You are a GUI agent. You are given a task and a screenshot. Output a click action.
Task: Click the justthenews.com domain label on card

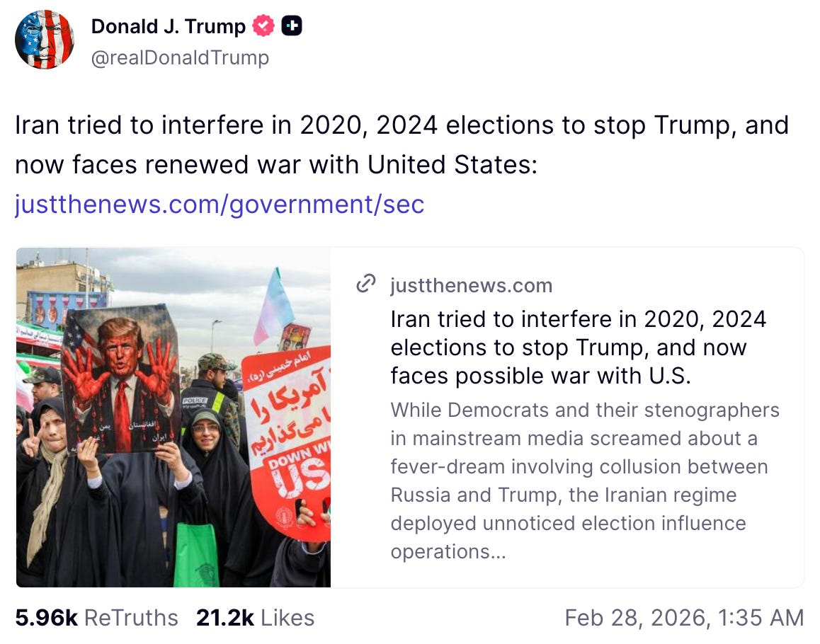pyautogui.click(x=471, y=285)
